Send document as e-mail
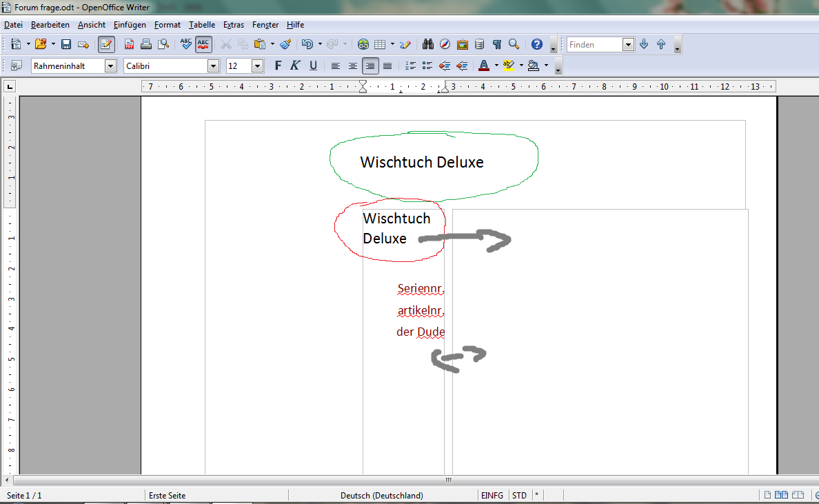 pos(83,44)
